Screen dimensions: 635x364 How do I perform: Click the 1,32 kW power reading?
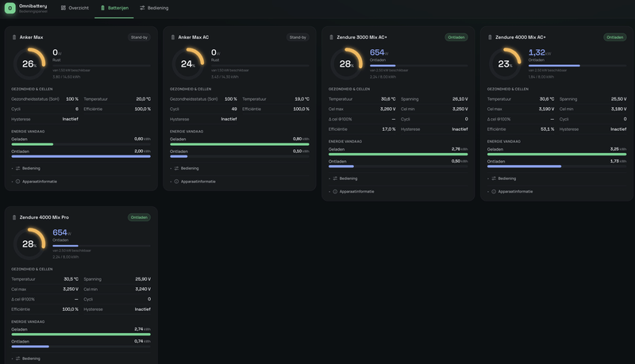(x=540, y=52)
